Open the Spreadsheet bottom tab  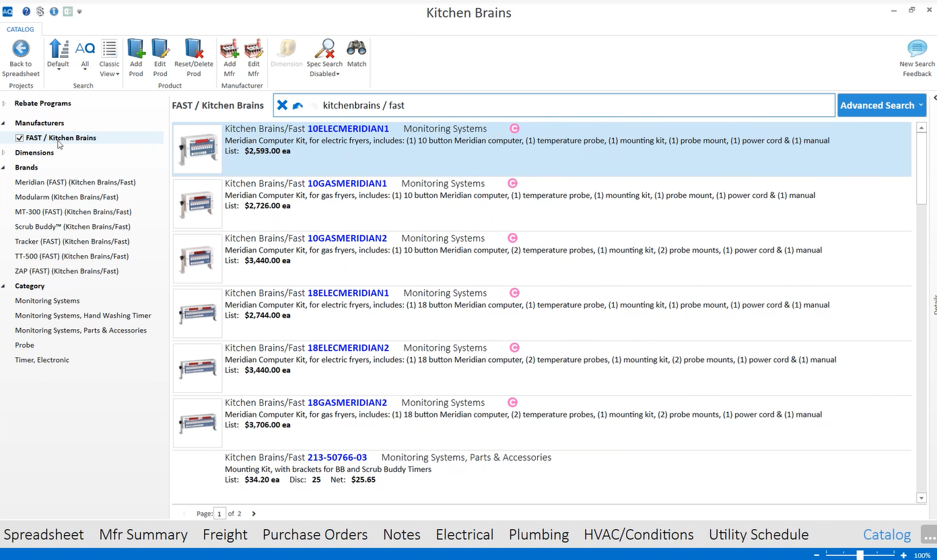coord(44,534)
